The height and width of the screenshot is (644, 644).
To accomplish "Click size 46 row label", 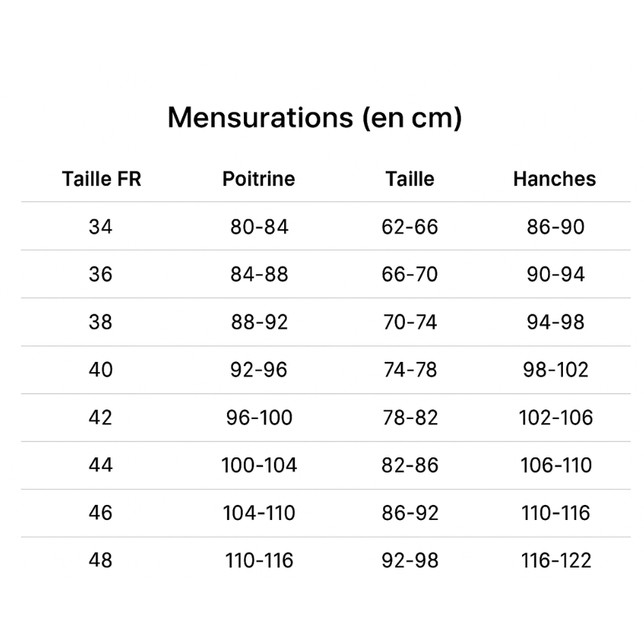I will [100, 513].
